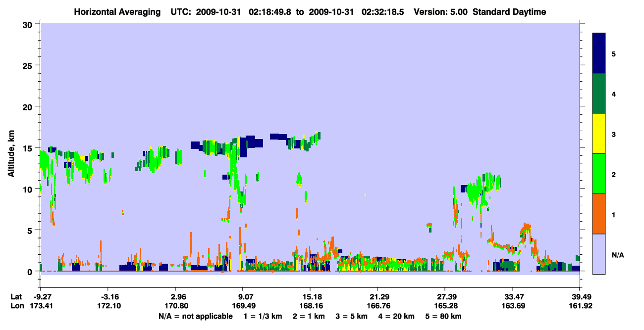
Task: Click the 5 altitude tick label
Action: pos(31,231)
